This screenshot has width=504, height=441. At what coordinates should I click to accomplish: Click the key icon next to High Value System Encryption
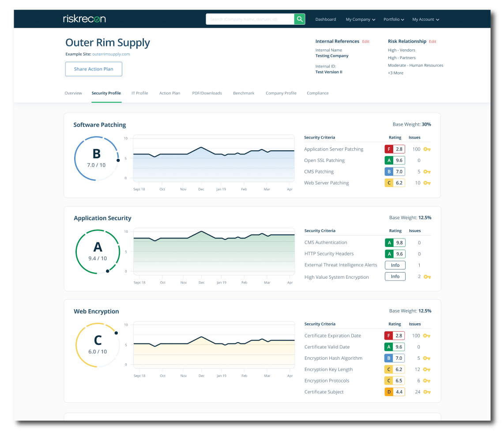[x=427, y=277]
